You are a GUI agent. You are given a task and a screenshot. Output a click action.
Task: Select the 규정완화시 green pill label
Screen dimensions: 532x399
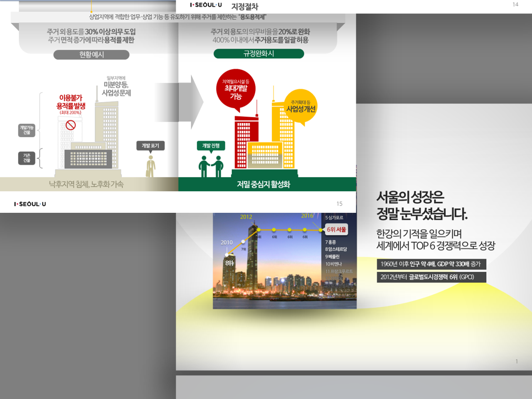pos(259,54)
